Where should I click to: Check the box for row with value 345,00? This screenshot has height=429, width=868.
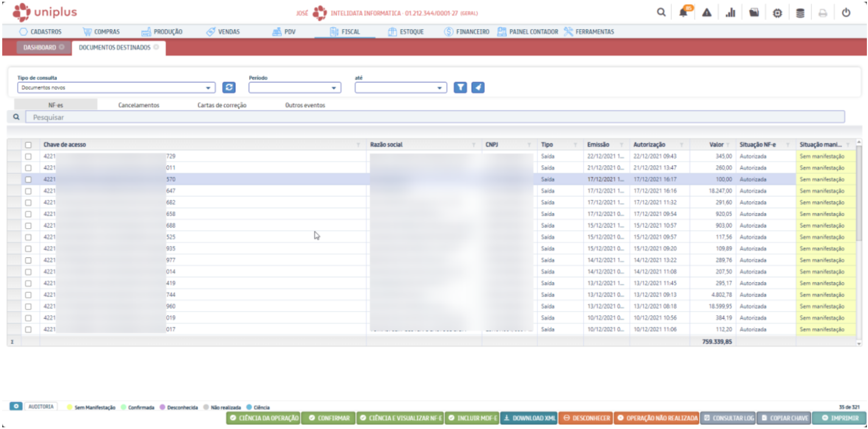tap(28, 156)
